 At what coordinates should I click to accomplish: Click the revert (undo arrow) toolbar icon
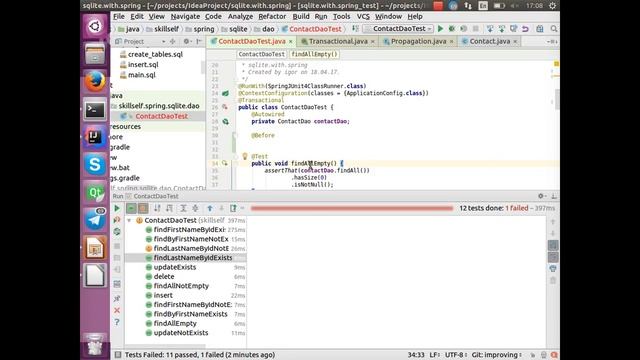(x=525, y=29)
